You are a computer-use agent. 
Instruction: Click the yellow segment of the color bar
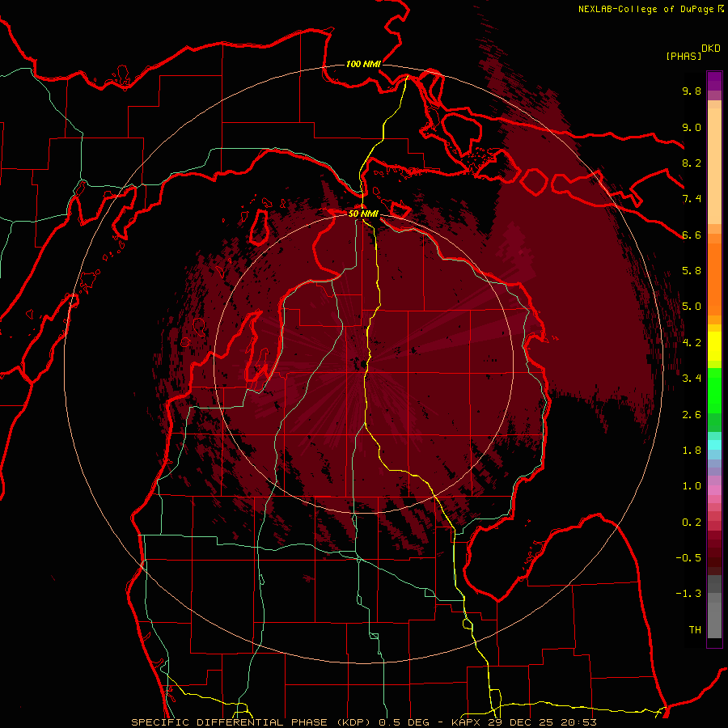(x=714, y=346)
